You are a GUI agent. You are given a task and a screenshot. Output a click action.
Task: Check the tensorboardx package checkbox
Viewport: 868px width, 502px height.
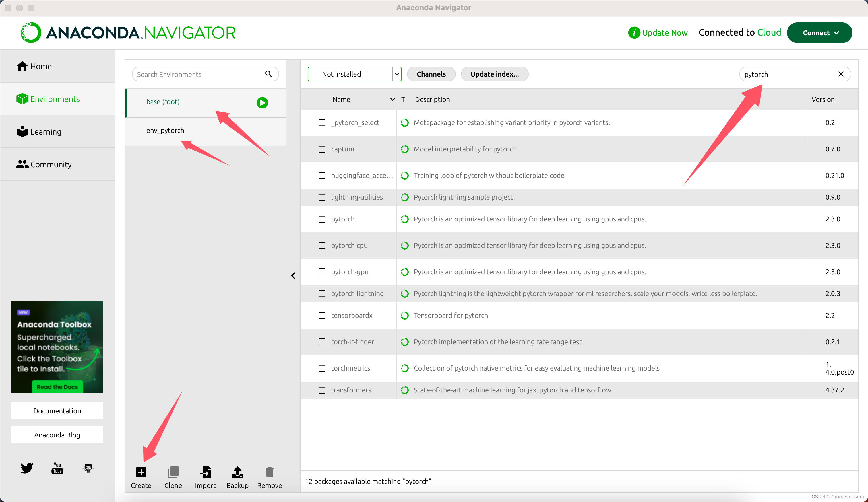(x=322, y=315)
